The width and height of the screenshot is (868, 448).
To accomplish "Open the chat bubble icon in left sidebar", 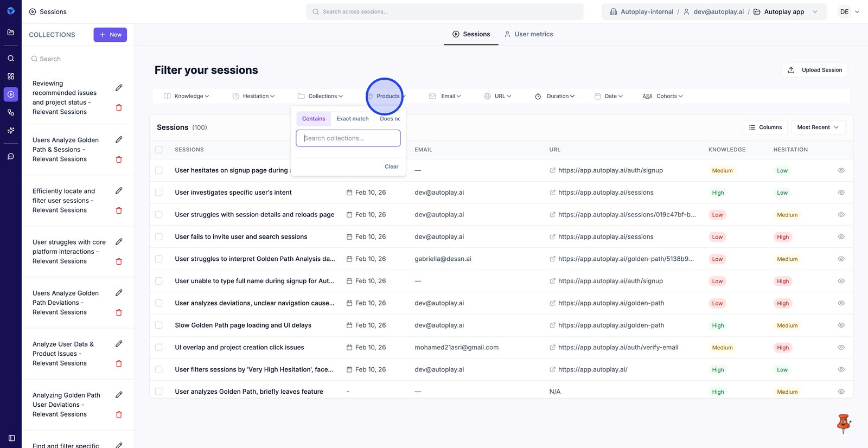I will tap(11, 157).
